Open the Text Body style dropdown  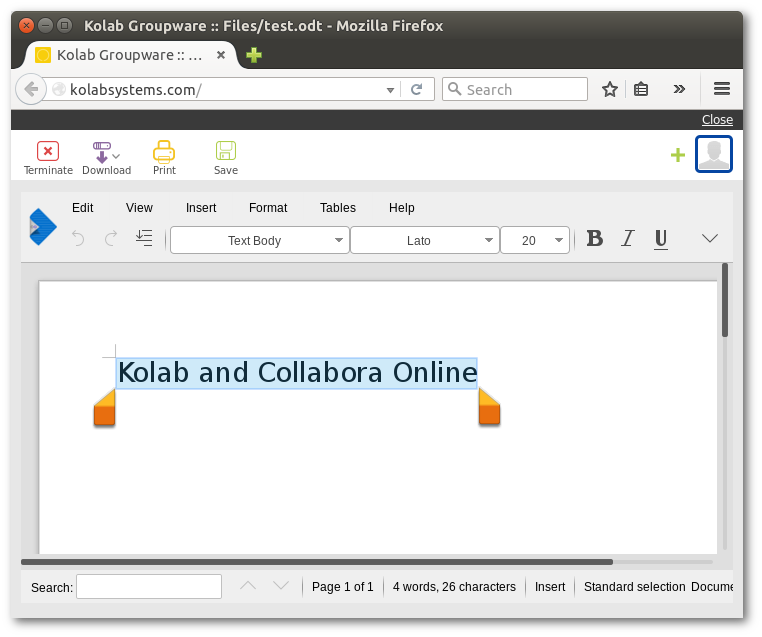click(260, 240)
